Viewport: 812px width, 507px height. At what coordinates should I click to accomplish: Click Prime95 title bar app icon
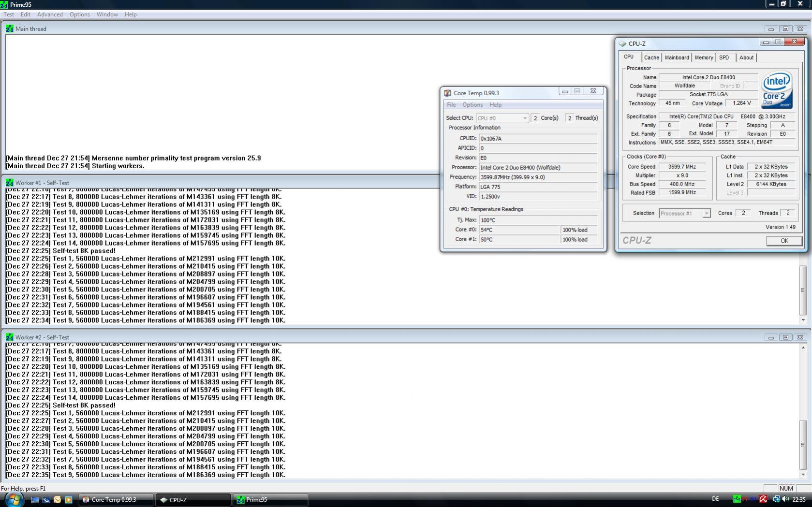tap(4, 4)
